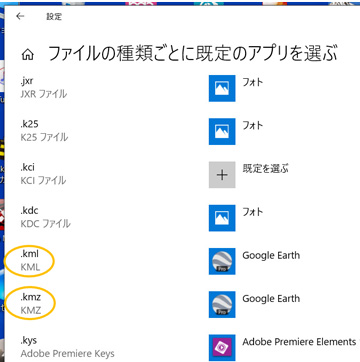Image resolution: width=360 pixels, height=362 pixels.
Task: Select the .kys extension text
Action: coord(28,340)
